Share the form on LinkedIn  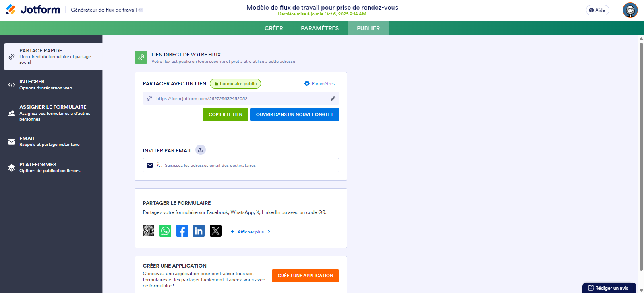point(199,231)
